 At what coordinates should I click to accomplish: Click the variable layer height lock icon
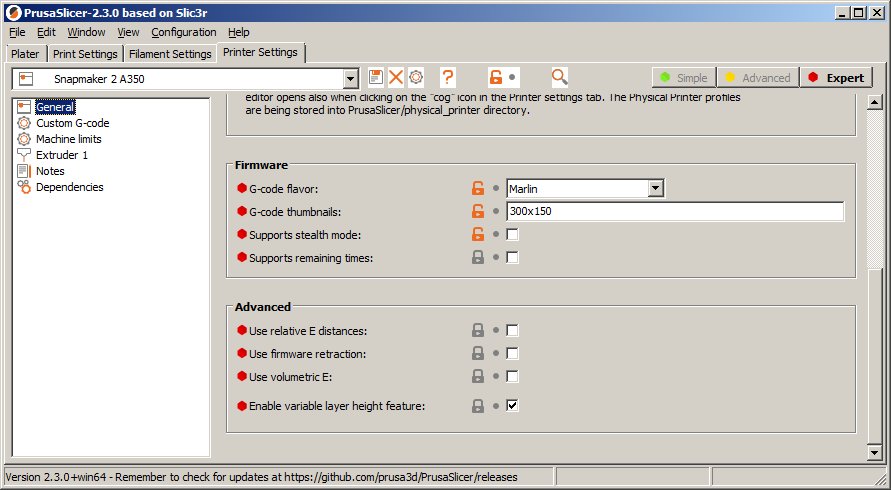click(478, 406)
